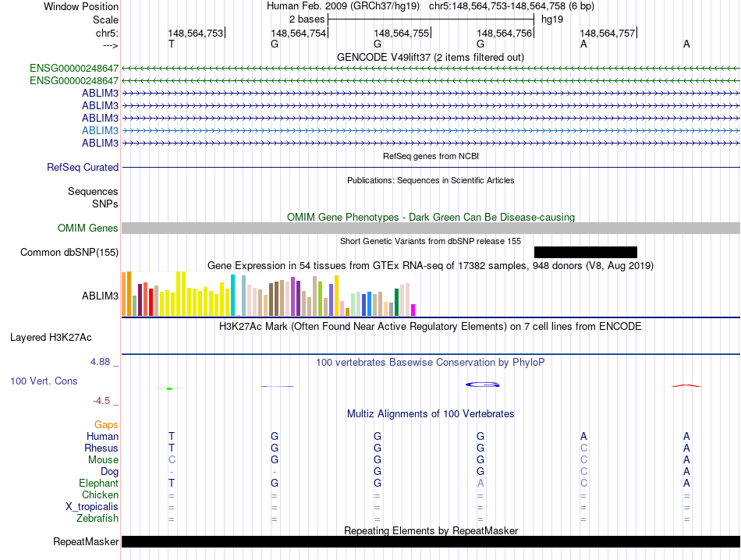Click the purple bar in the GTEx chart
The height and width of the screenshot is (560, 741).
293,296
